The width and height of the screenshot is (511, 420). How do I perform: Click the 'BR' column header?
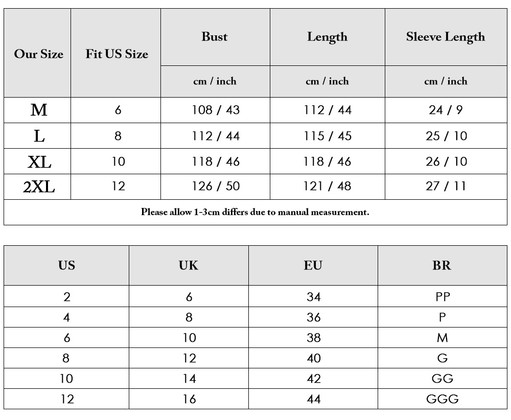442,265
